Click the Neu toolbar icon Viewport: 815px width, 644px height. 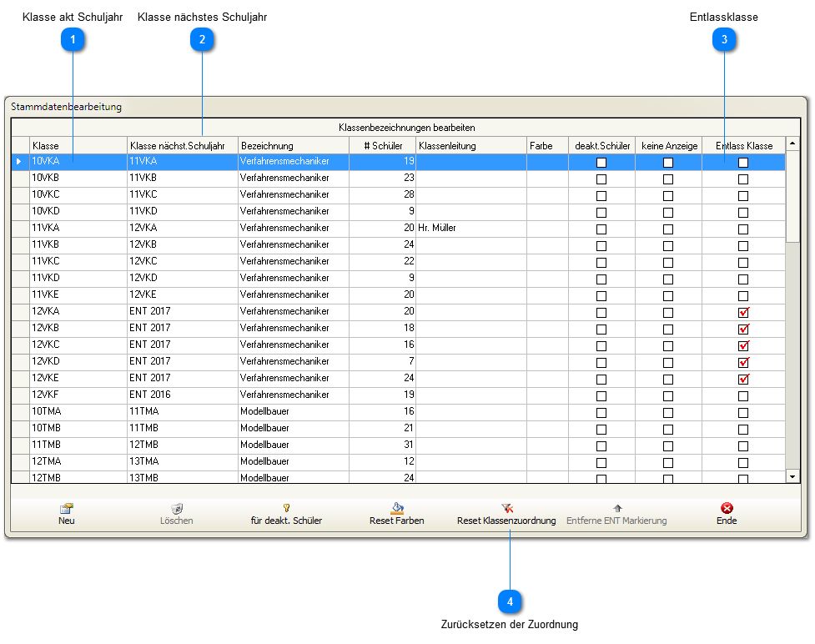click(67, 508)
